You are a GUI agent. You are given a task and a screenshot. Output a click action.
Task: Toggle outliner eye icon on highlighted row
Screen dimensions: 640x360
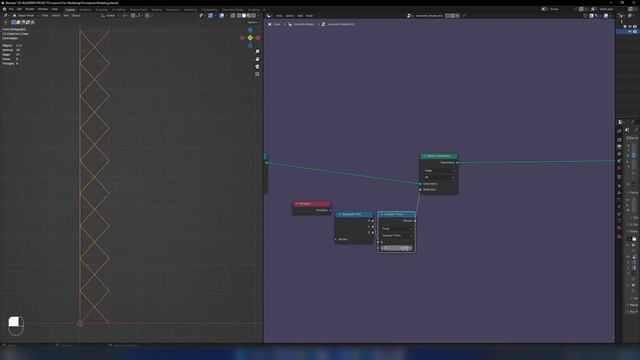pos(630,31)
